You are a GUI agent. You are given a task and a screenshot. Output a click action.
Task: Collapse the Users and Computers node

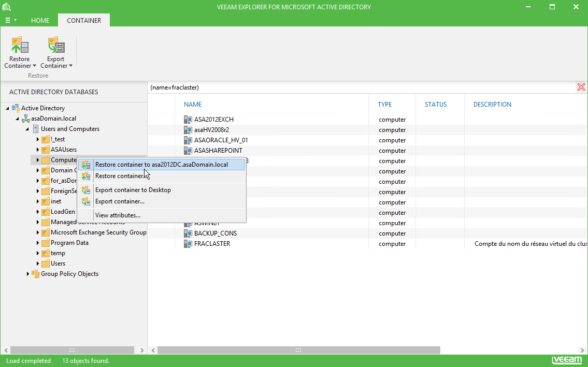[27, 129]
